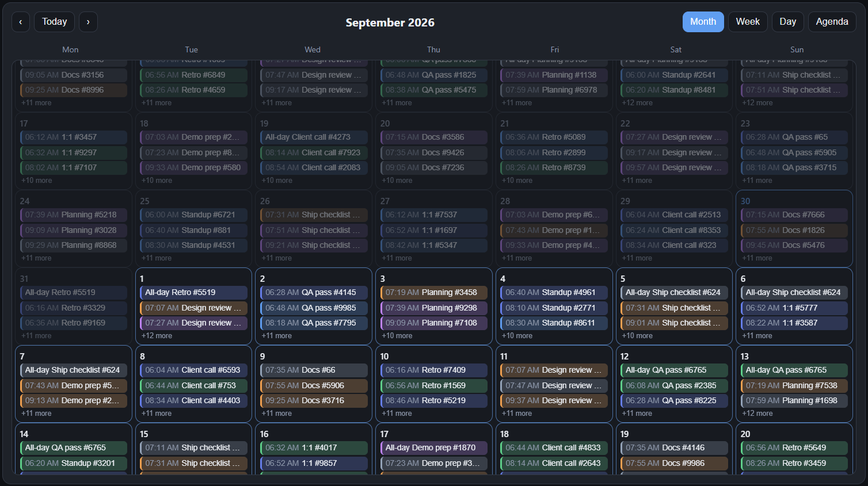
Task: Open Client call #4833 event at 06:44 AM
Action: [x=554, y=447]
